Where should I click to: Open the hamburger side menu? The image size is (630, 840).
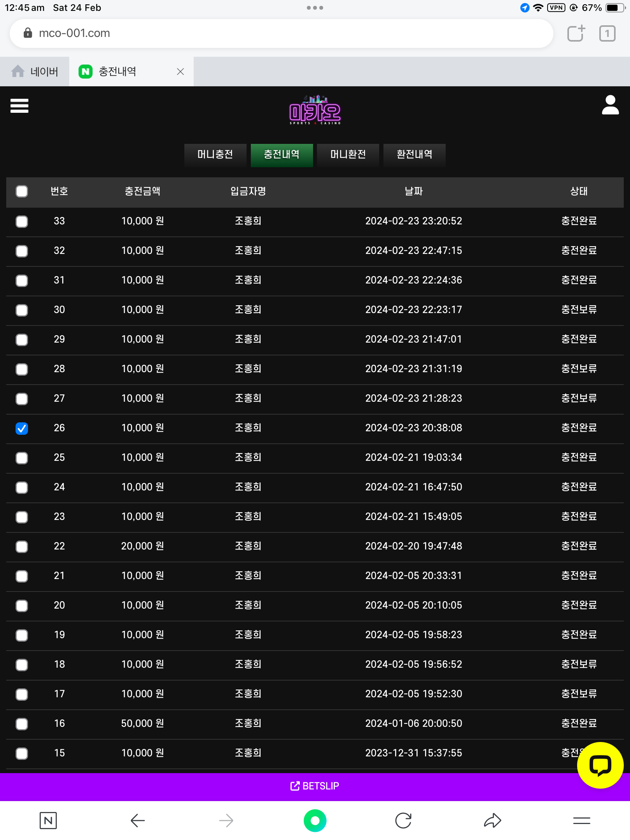(19, 106)
